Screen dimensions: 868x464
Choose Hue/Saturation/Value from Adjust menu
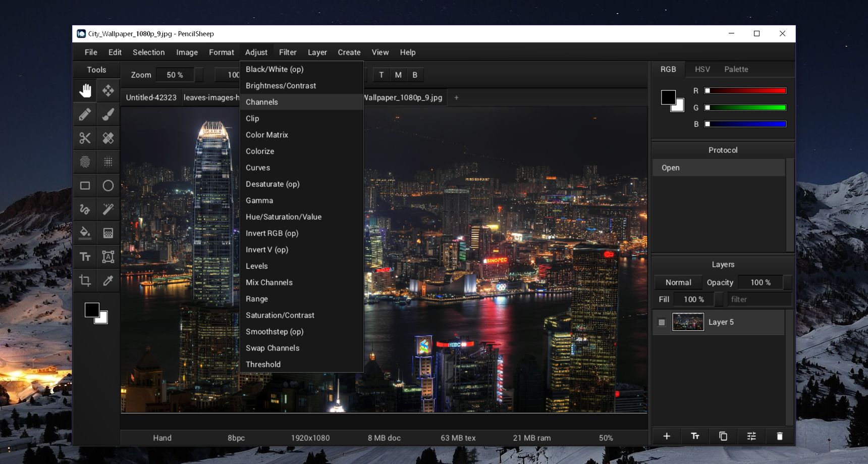(x=302, y=217)
